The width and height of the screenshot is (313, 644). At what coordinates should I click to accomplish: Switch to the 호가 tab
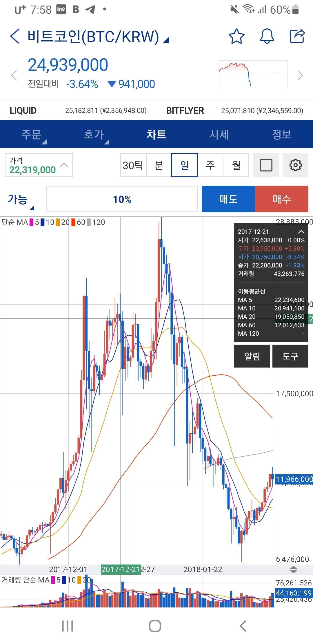[94, 135]
